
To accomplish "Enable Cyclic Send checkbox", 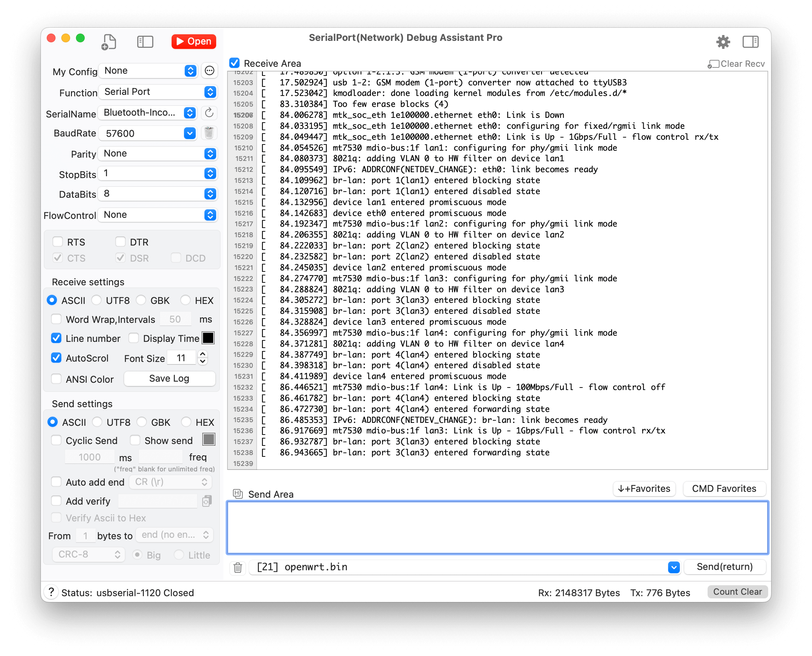I will coord(56,440).
